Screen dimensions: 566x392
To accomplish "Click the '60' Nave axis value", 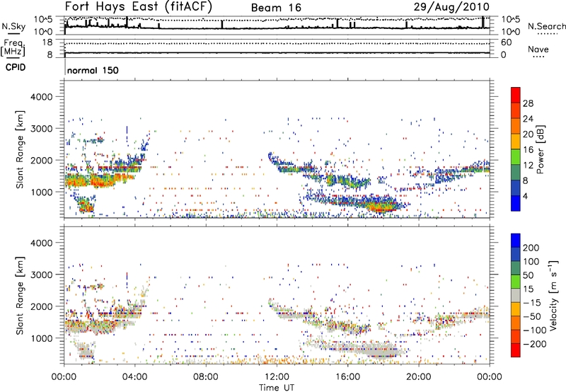I will tap(507, 42).
